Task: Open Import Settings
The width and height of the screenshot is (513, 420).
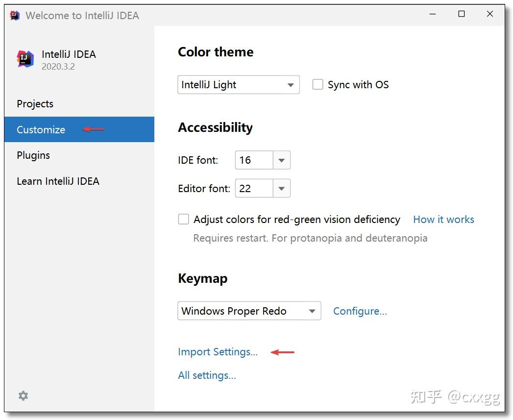Action: coord(218,352)
